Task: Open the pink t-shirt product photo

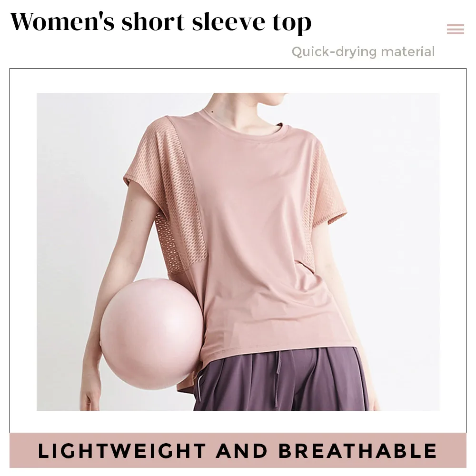Action: (x=238, y=252)
